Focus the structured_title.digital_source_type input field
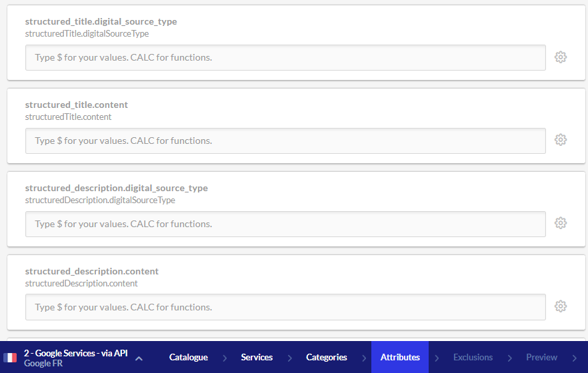 [x=285, y=57]
